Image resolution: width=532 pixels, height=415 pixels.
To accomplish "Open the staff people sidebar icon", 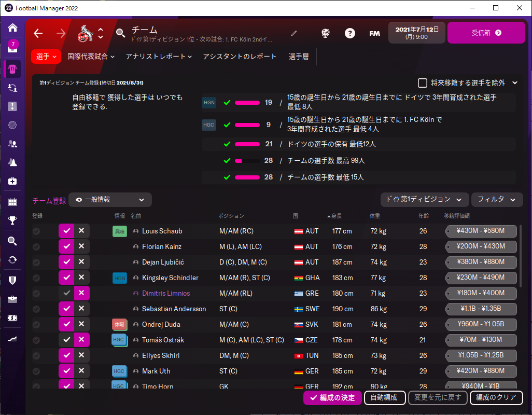I will tap(12, 144).
